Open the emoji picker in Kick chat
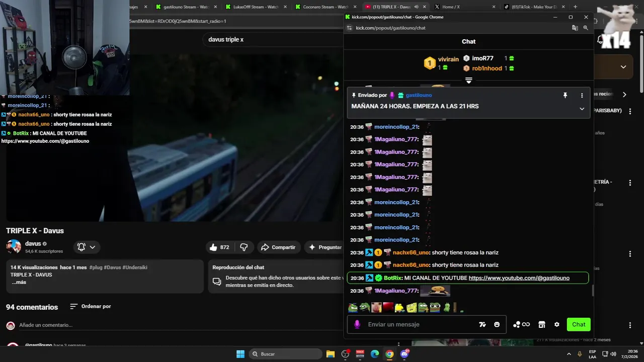This screenshot has width=644, height=362. pyautogui.click(x=497, y=324)
